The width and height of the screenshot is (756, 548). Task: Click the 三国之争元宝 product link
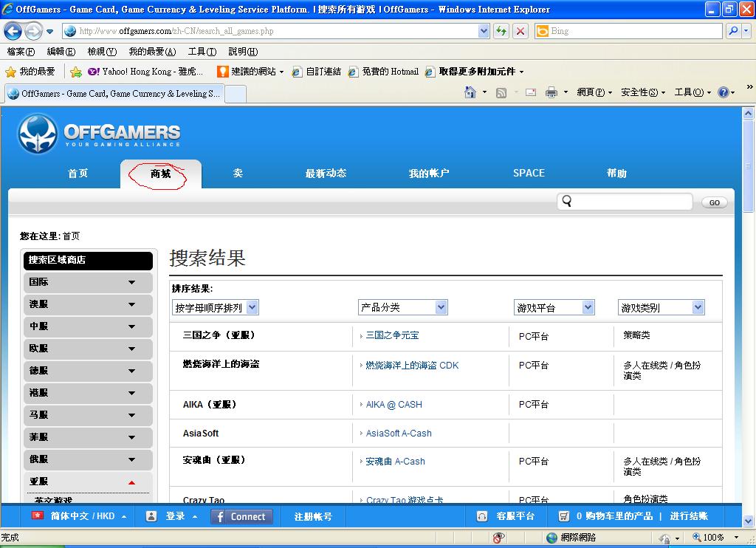(x=392, y=335)
